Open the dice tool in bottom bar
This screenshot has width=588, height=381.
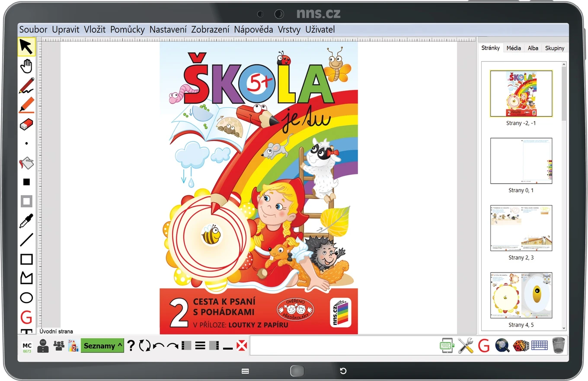coord(521,346)
